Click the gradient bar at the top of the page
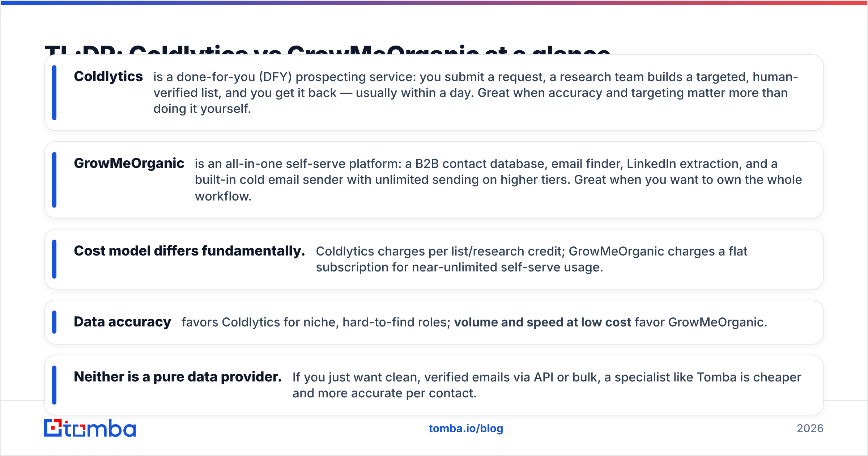 434,3
